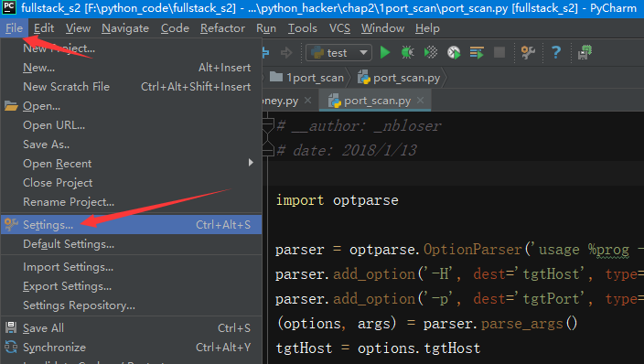Choose Open URL... menu entry
The image size is (644, 364).
pos(132,125)
